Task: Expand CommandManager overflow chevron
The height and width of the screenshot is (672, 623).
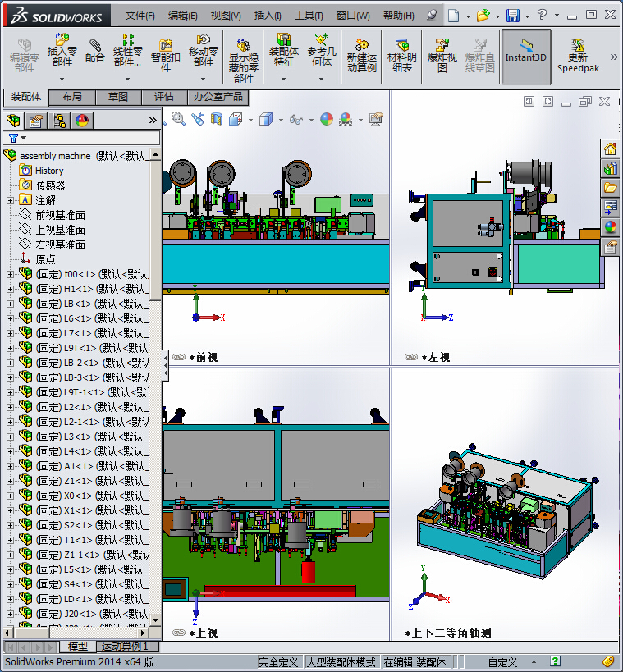Action: coord(614,57)
